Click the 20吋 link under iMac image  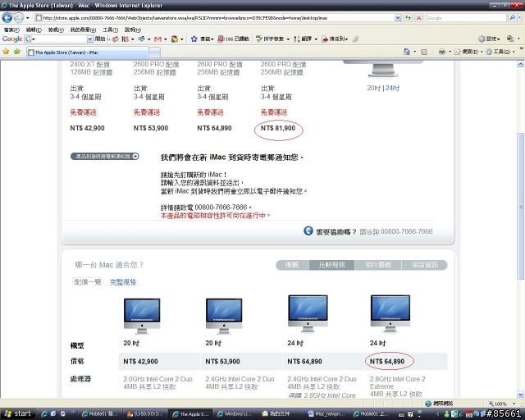[x=374, y=88]
